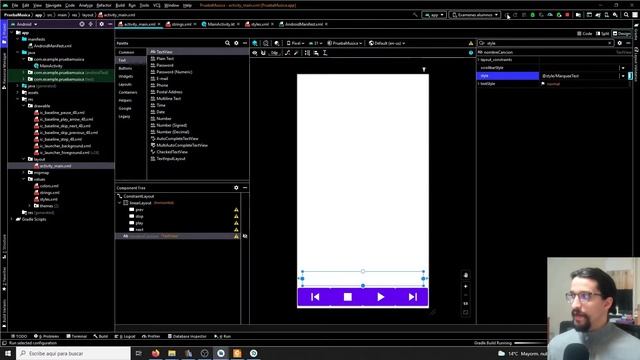
Task: Open the Palette settings gear
Action: [236, 43]
